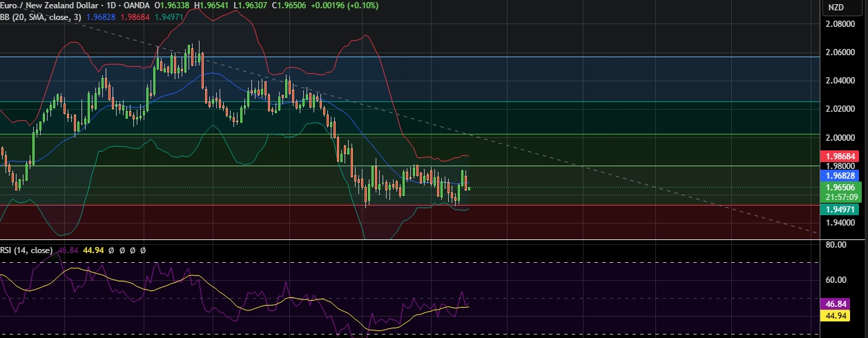Click the yellow 44.94 RSI average scale label
Viewport: 868px width, 338px height.
pyautogui.click(x=840, y=315)
